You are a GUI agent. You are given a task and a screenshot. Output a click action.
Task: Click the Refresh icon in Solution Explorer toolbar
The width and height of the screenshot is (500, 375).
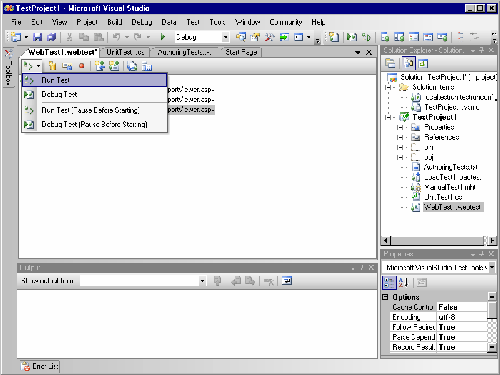point(423,63)
